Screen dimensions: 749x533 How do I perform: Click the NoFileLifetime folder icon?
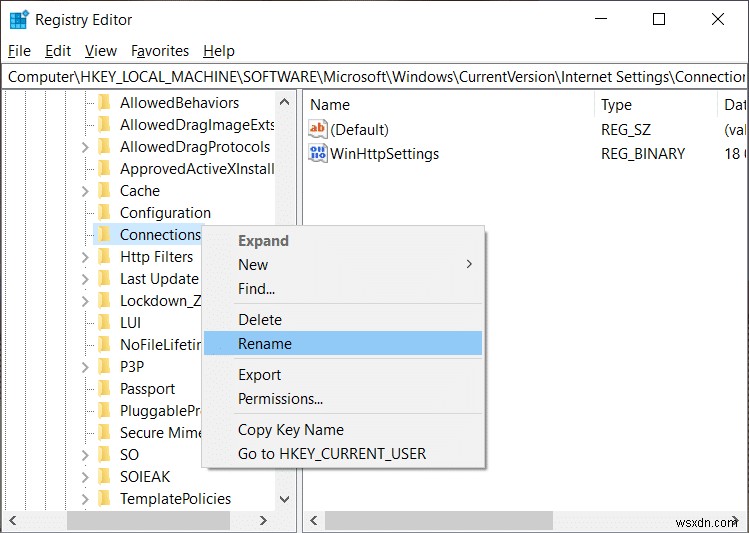(104, 344)
